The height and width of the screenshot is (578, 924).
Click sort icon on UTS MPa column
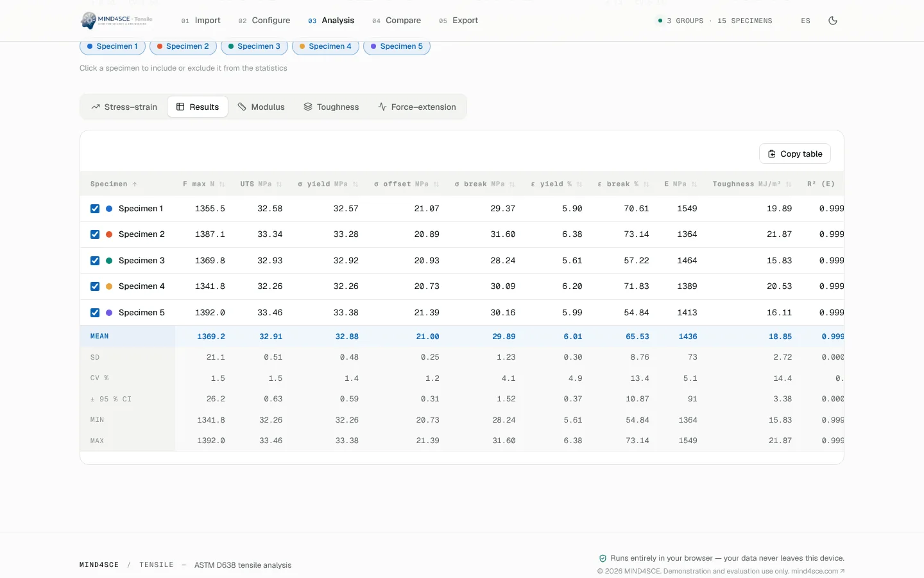tap(279, 184)
